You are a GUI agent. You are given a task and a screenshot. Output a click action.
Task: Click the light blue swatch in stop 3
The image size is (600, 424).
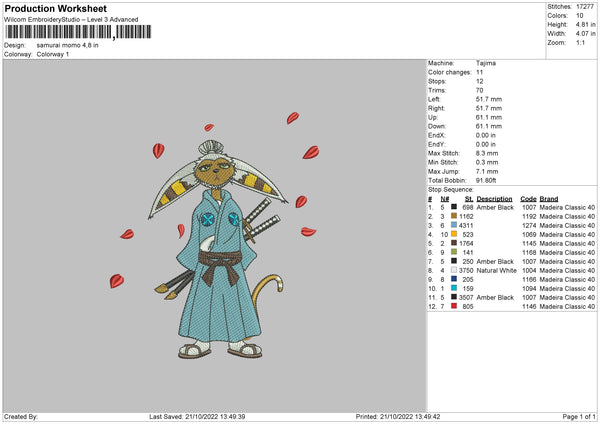tap(454, 225)
